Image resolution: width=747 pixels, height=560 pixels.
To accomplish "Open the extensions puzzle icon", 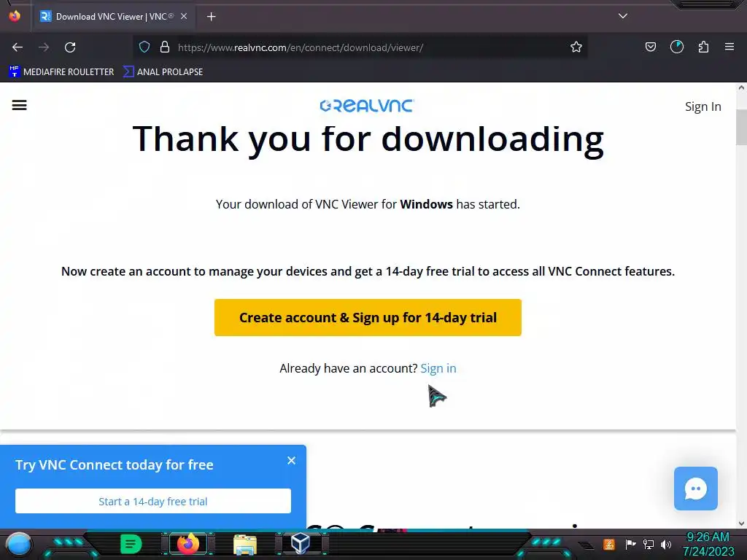I will click(x=703, y=47).
